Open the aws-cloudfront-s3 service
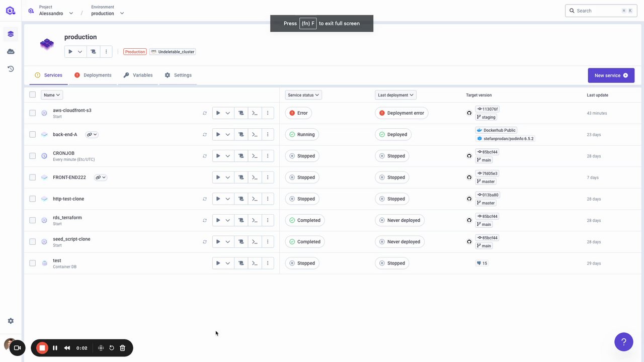Screen dimensions: 644x362 coord(72,110)
